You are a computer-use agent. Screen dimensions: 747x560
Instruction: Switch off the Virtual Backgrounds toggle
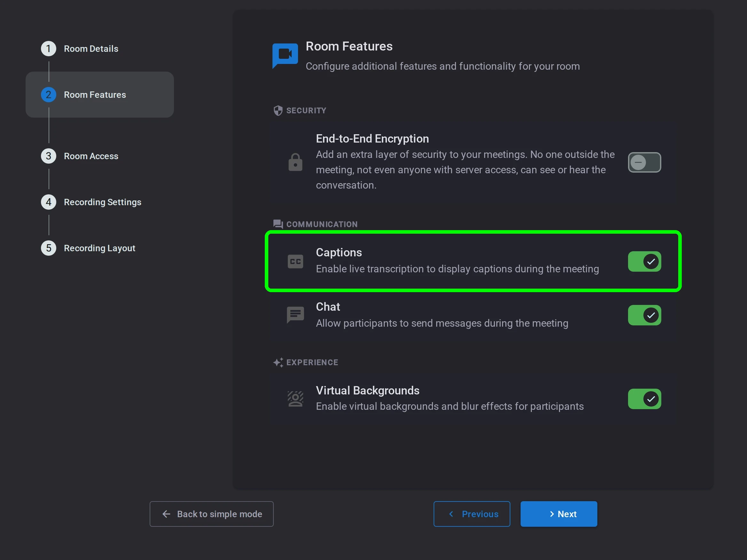pyautogui.click(x=644, y=399)
